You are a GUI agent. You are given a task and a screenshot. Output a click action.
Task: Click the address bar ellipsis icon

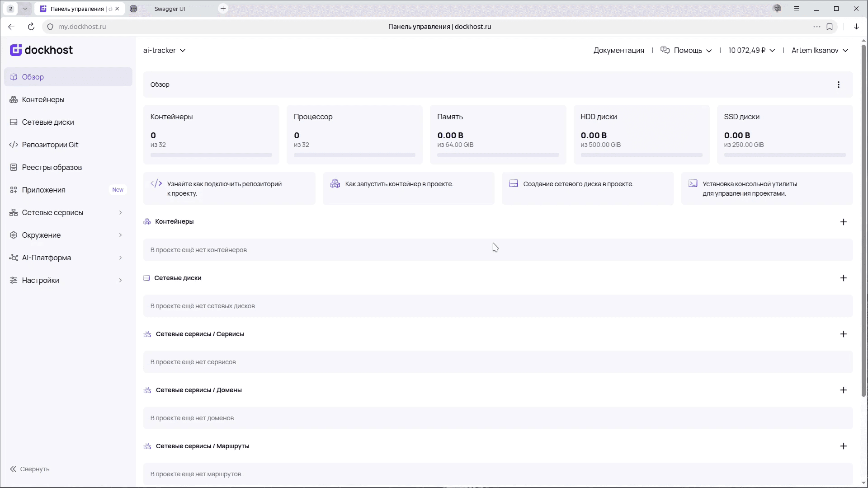[816, 27]
